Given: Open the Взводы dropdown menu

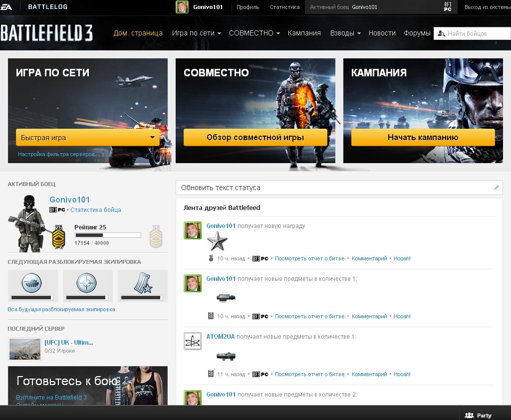Looking at the screenshot, I should pyautogui.click(x=345, y=33).
